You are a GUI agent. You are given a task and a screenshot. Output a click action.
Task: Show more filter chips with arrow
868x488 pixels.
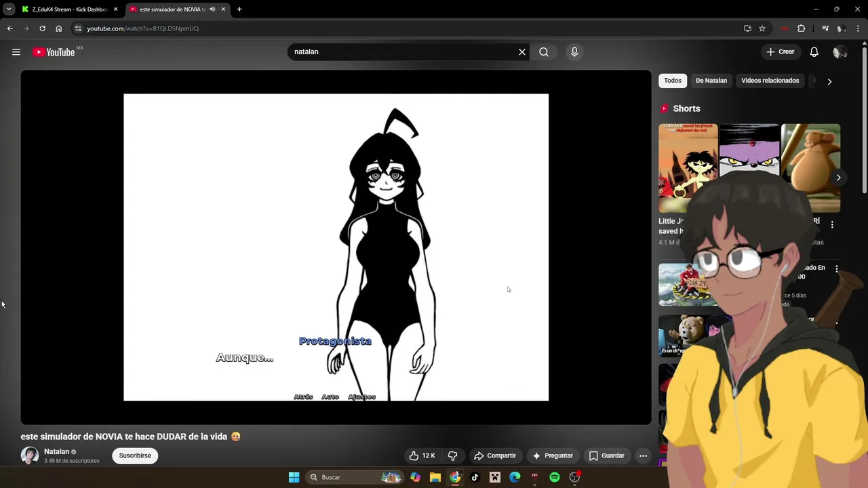tap(829, 81)
